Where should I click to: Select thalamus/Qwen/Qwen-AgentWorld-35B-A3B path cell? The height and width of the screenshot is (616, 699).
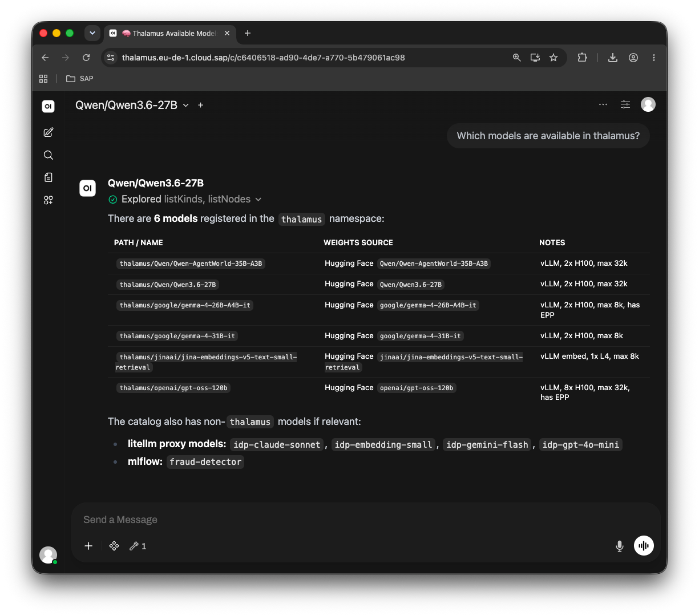pos(191,264)
